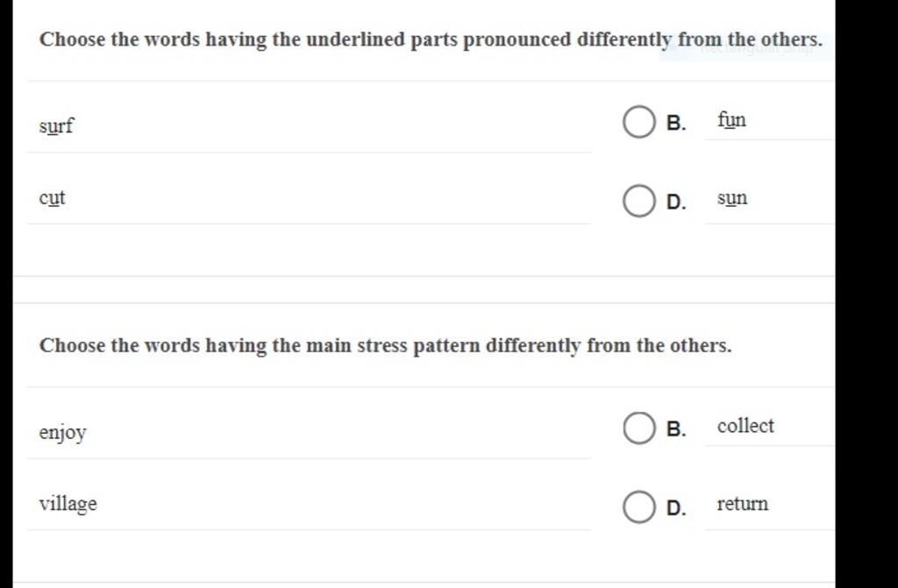
Task: Select the answer word village
Action: [x=68, y=504]
